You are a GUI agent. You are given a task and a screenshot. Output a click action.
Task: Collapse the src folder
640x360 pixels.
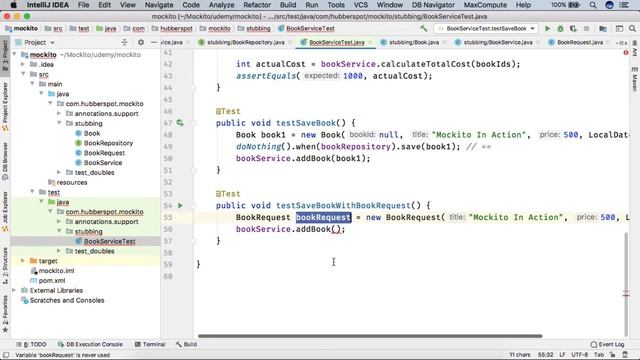(23, 74)
